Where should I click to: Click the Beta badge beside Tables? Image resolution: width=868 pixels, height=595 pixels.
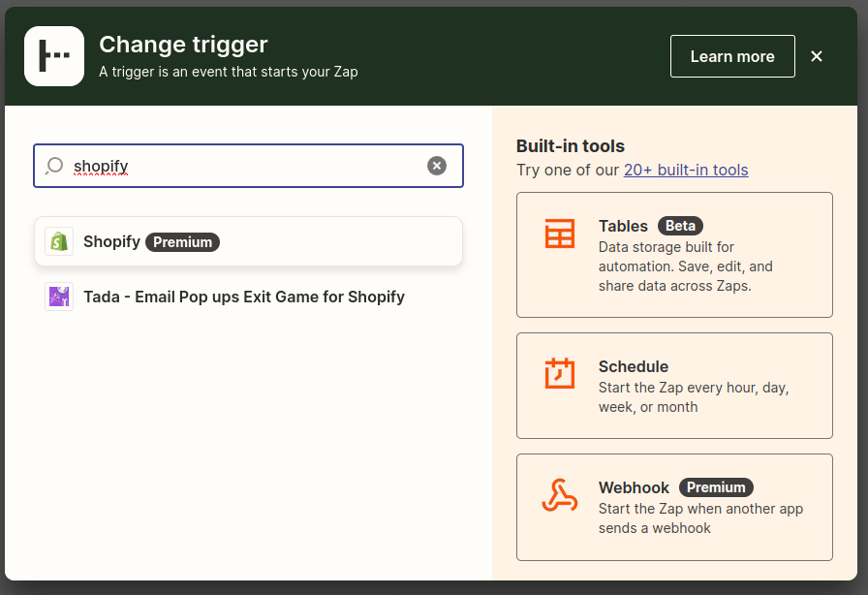click(x=680, y=226)
